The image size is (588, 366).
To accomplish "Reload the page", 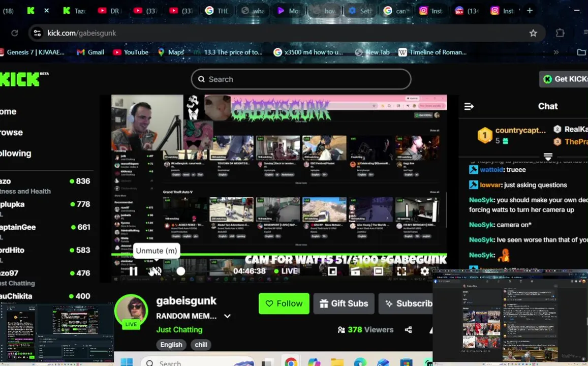I will [x=15, y=33].
